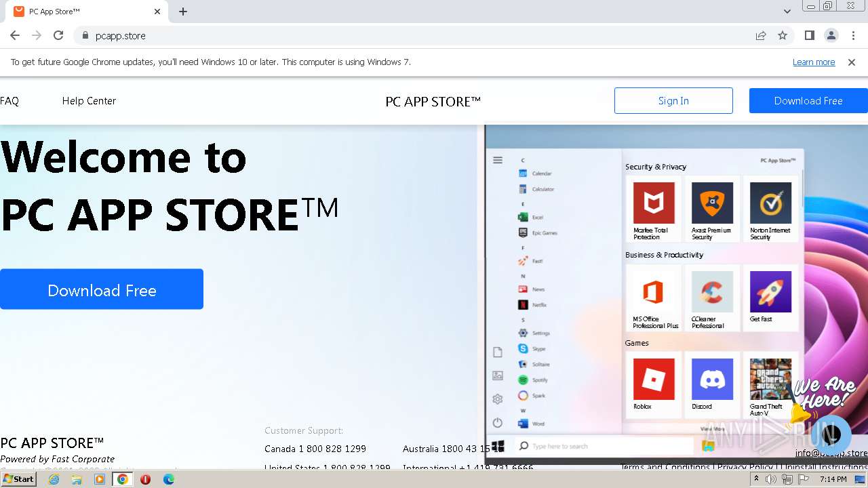Open Windows Explorer folder on the taskbar
Image resolution: width=868 pixels, height=488 pixels.
click(x=77, y=479)
